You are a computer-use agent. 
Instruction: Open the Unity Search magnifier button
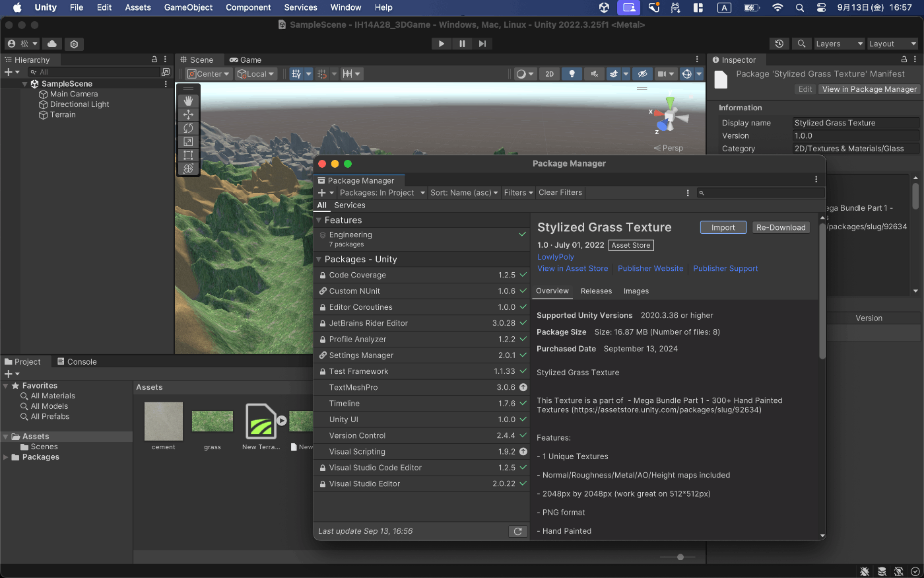coord(801,44)
